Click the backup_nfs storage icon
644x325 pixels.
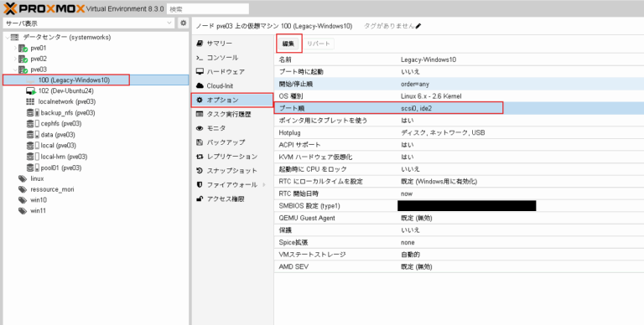click(33, 112)
